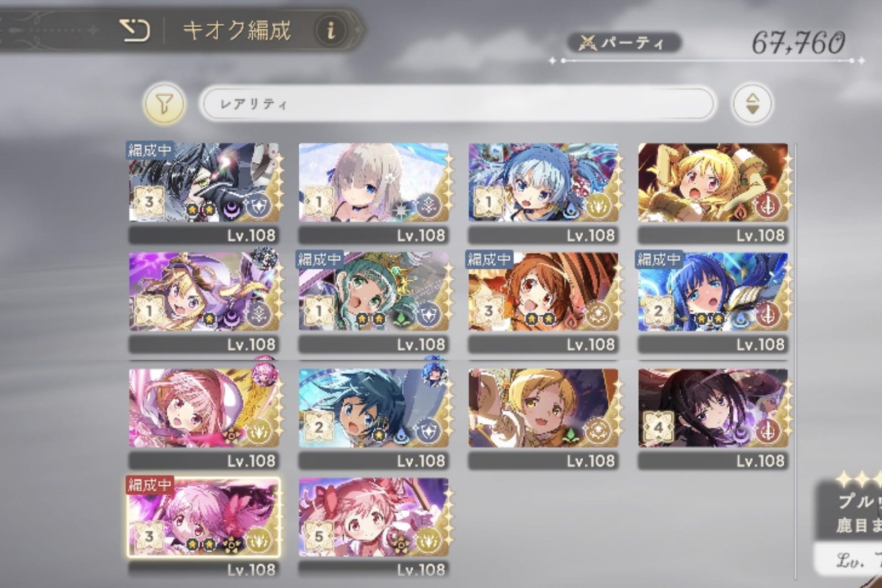Click the card list vertical scrollbar

[x=796, y=361]
